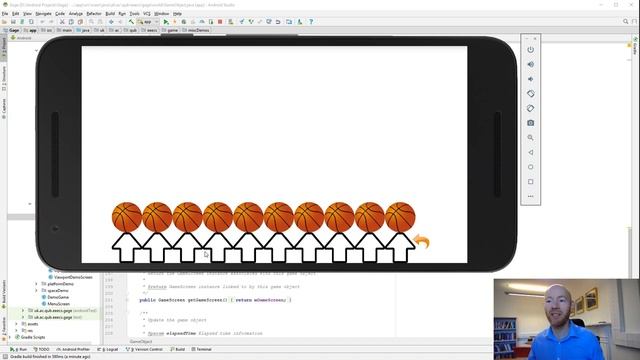The height and width of the screenshot is (360, 640).
Task: Open Run tool window tab
Action: pos(18,349)
